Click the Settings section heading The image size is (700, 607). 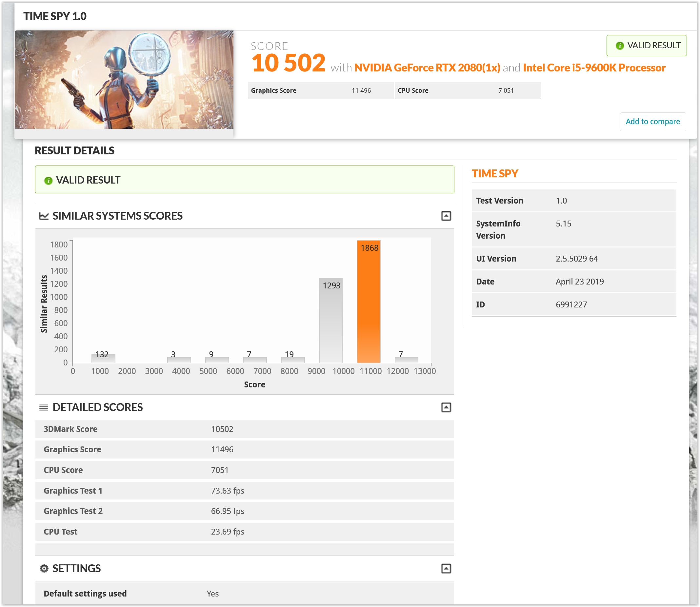point(77,568)
